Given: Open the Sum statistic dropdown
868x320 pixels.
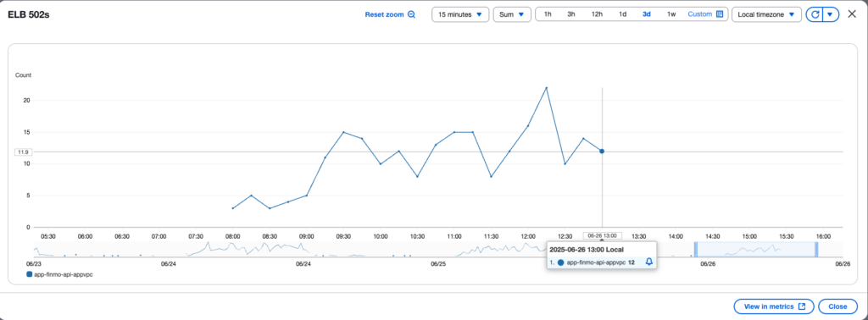Looking at the screenshot, I should [x=512, y=14].
